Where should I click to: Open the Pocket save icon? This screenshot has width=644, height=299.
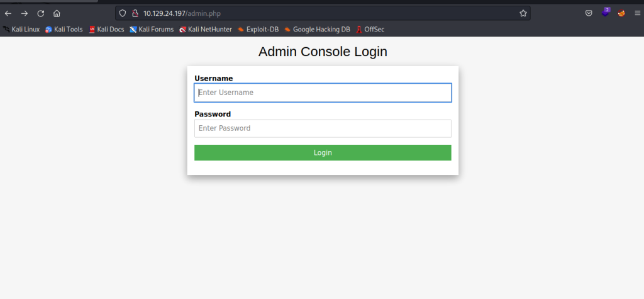coord(589,13)
